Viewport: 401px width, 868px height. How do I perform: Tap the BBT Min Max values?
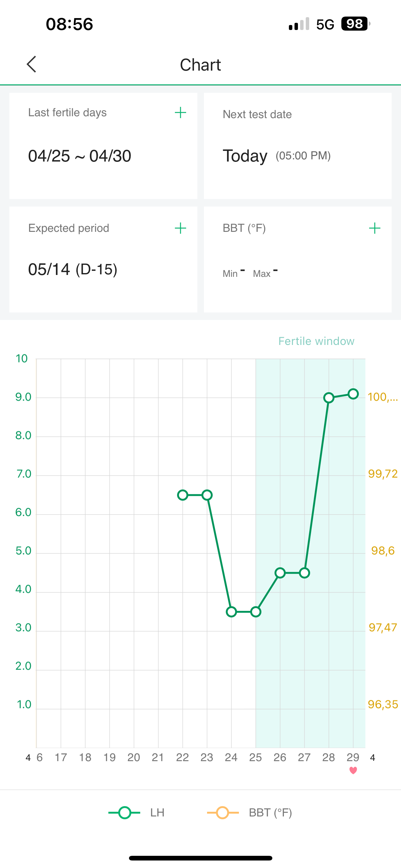point(250,272)
